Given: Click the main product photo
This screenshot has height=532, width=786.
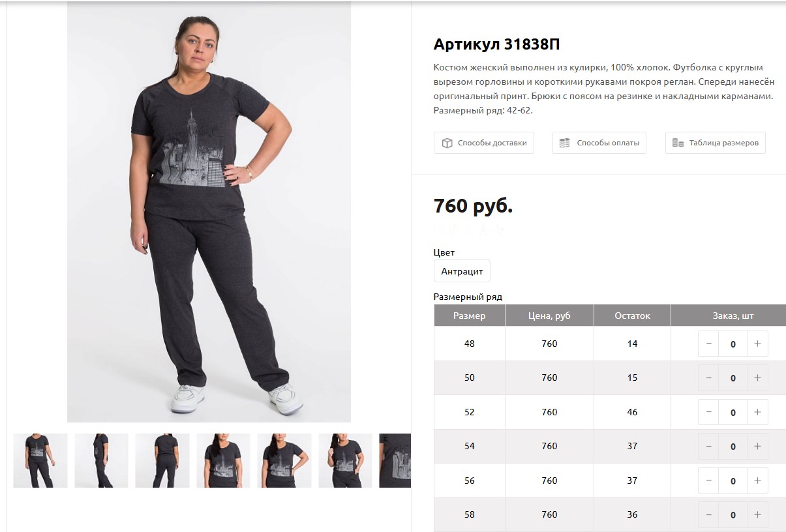Looking at the screenshot, I should 209,212.
